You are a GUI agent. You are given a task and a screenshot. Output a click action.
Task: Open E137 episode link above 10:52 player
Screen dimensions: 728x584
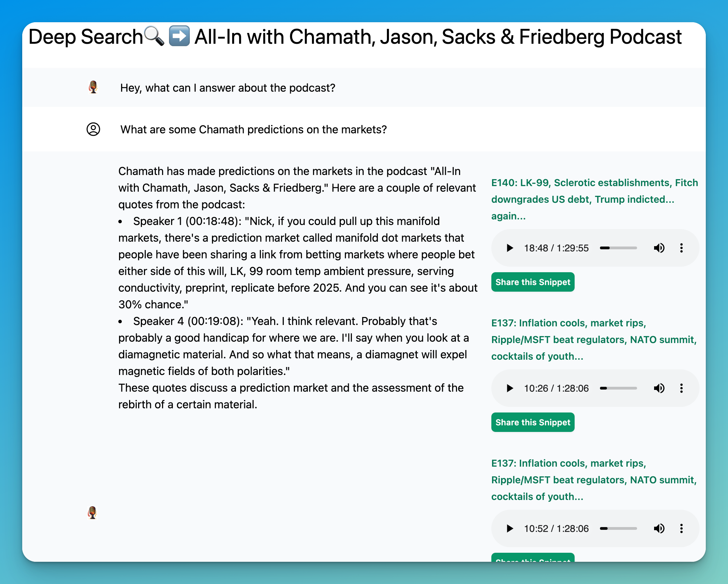pyautogui.click(x=594, y=480)
